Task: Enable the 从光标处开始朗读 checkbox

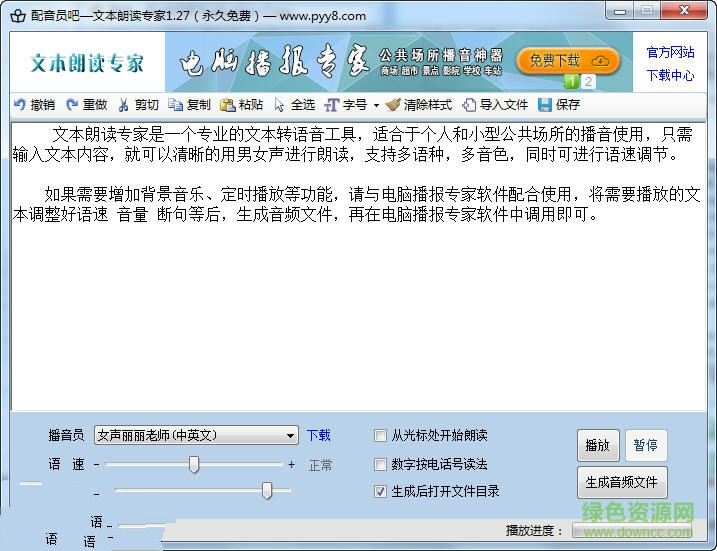Action: point(380,436)
